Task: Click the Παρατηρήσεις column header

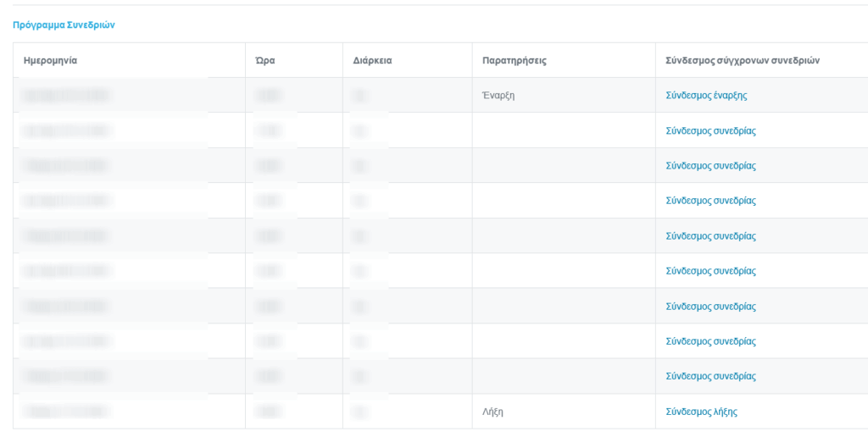Action: point(514,61)
